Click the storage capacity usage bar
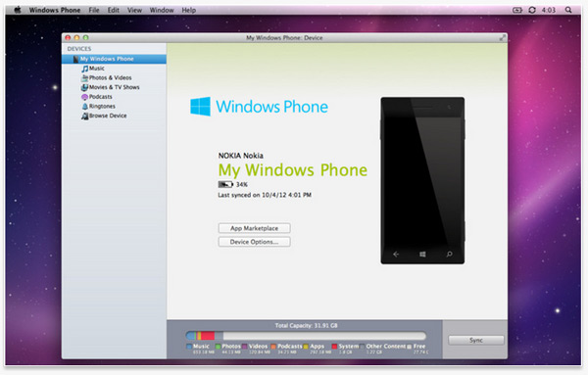588x375 pixels. pyautogui.click(x=306, y=336)
